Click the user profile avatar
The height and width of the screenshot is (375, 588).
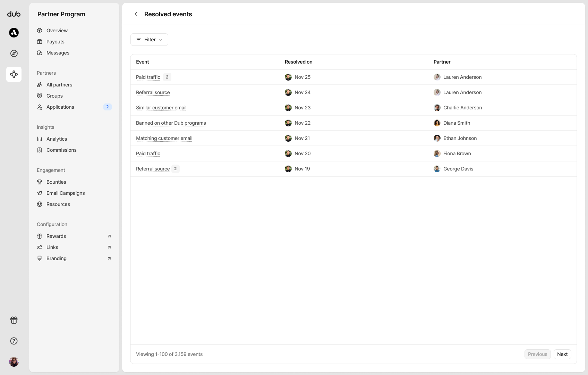14,362
